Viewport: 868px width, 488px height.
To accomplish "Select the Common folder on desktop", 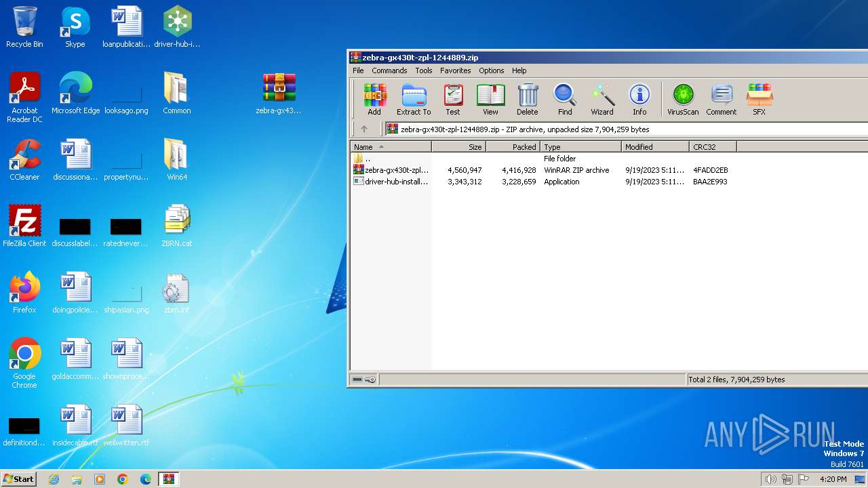I will tap(176, 94).
